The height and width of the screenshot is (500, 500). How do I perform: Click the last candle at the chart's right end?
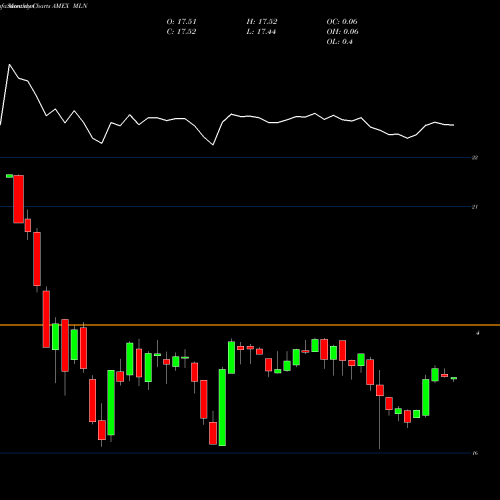(454, 379)
